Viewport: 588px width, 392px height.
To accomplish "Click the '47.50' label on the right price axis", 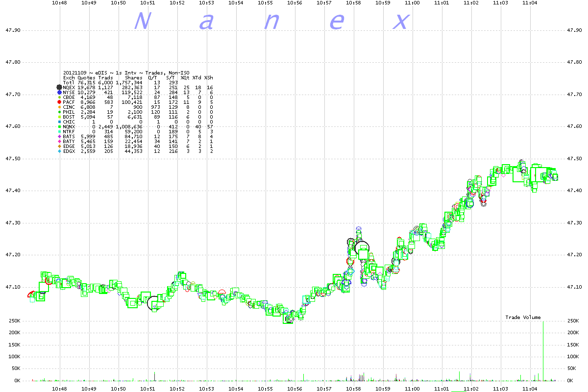I will (574, 159).
